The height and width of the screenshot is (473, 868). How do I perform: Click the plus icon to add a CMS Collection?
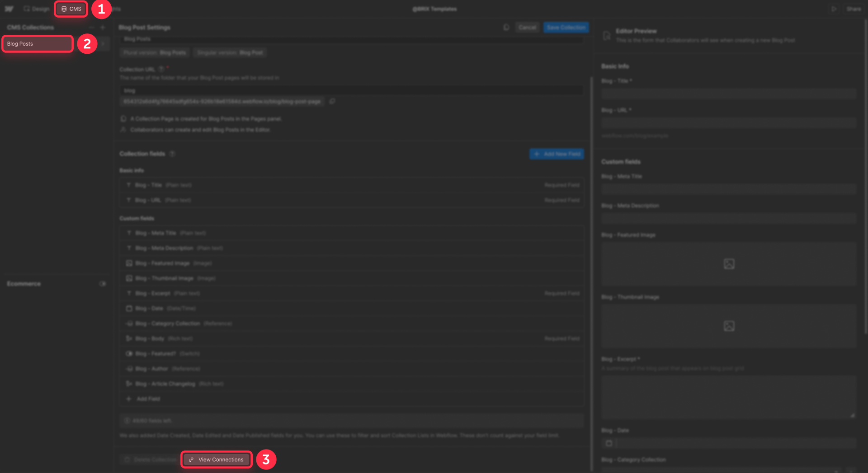coord(103,27)
